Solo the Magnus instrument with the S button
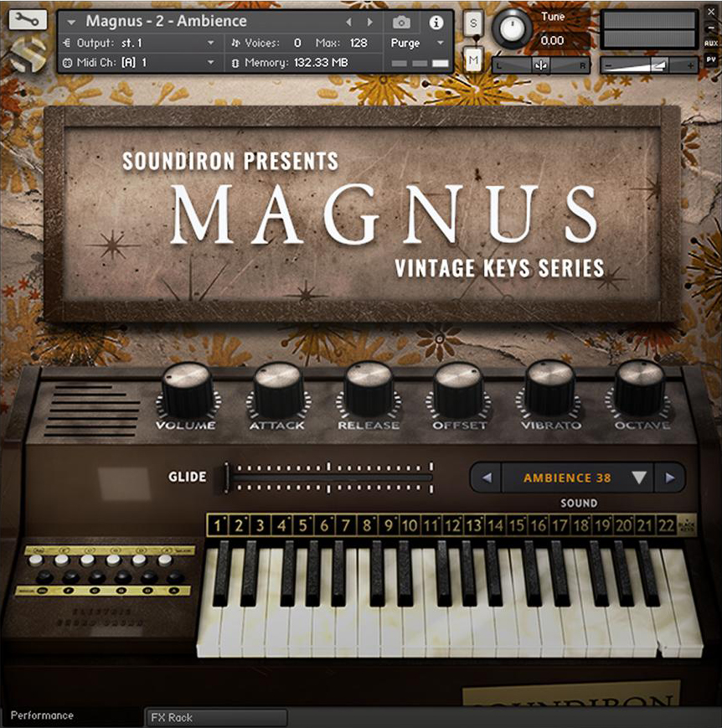 click(x=473, y=24)
